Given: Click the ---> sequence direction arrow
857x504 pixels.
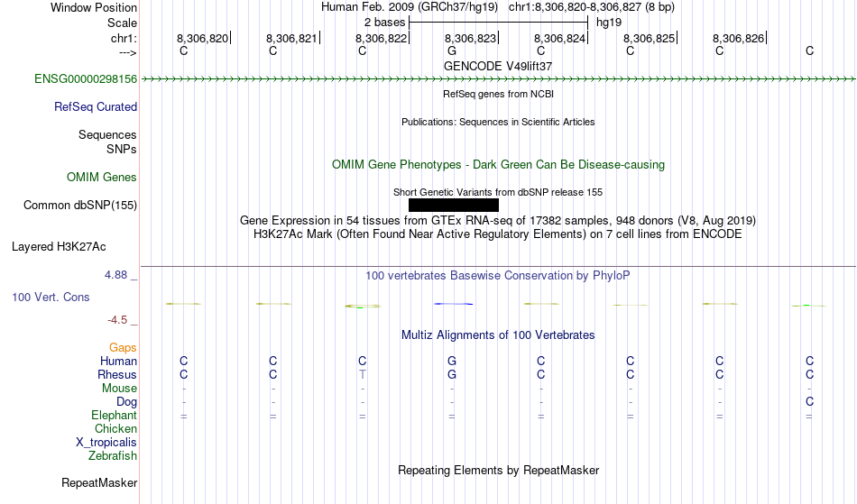Looking at the screenshot, I should 128,53.
